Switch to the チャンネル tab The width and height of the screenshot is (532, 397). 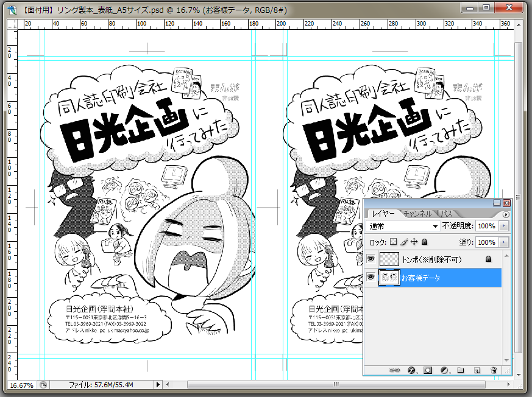pos(417,214)
